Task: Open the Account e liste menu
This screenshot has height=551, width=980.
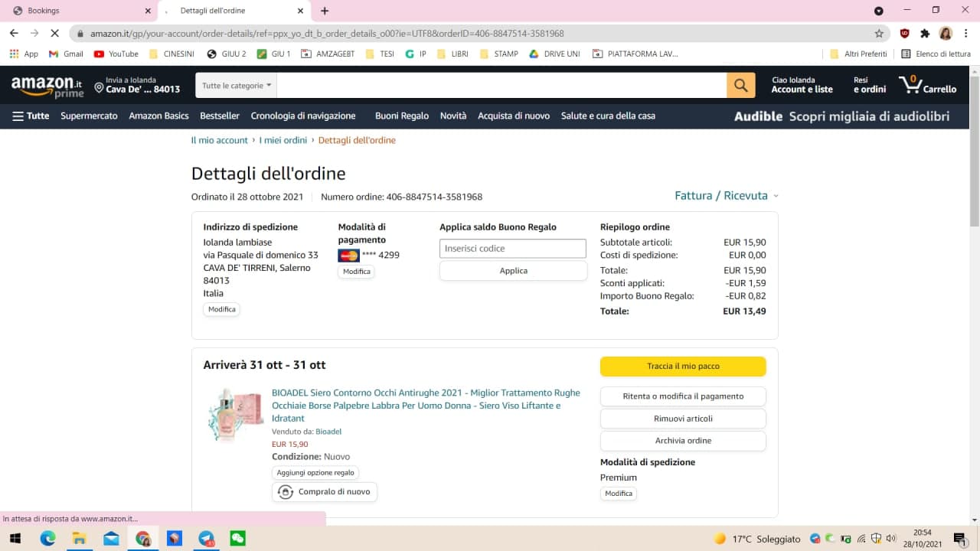Action: [x=802, y=85]
